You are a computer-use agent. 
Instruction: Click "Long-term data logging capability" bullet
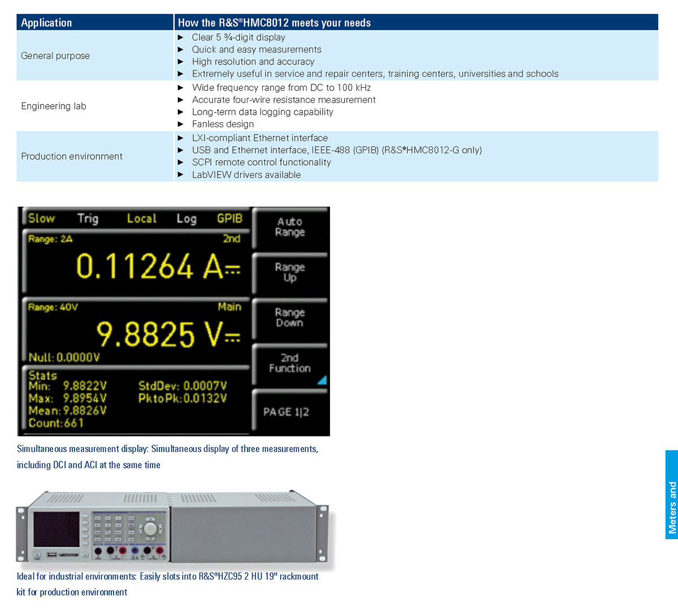(263, 112)
